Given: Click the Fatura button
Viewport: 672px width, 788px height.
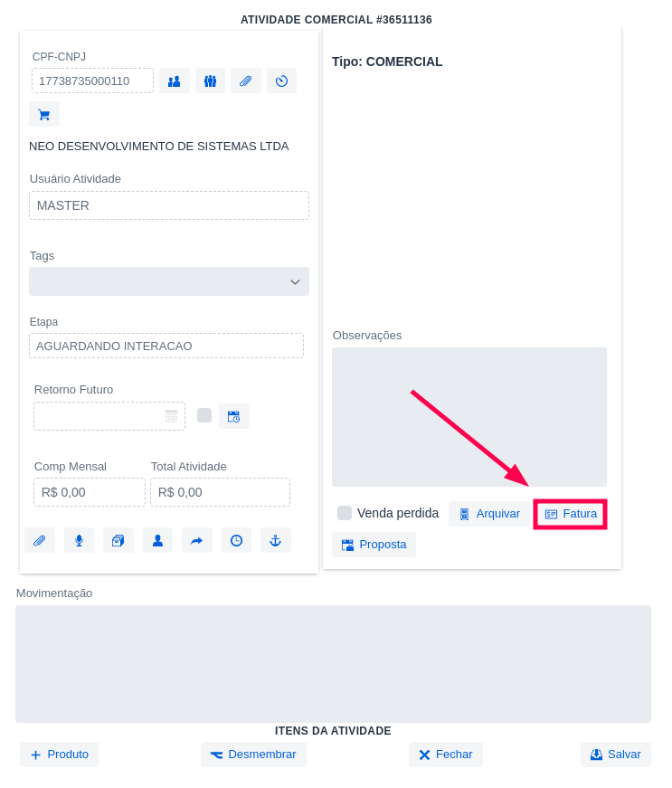Looking at the screenshot, I should coord(571,514).
